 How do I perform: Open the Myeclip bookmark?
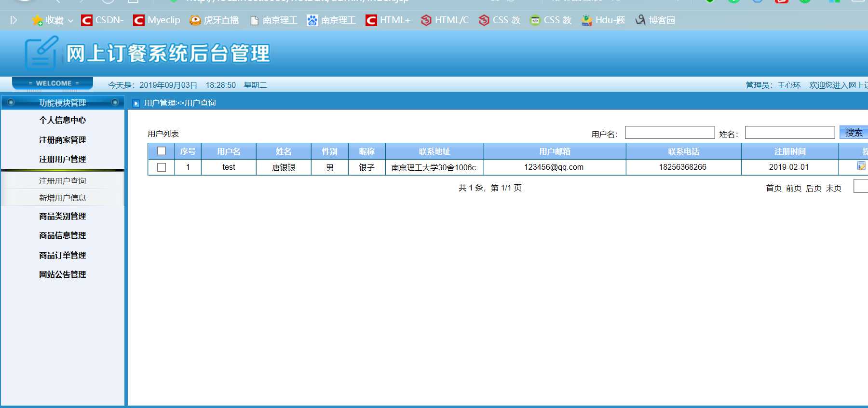(156, 20)
